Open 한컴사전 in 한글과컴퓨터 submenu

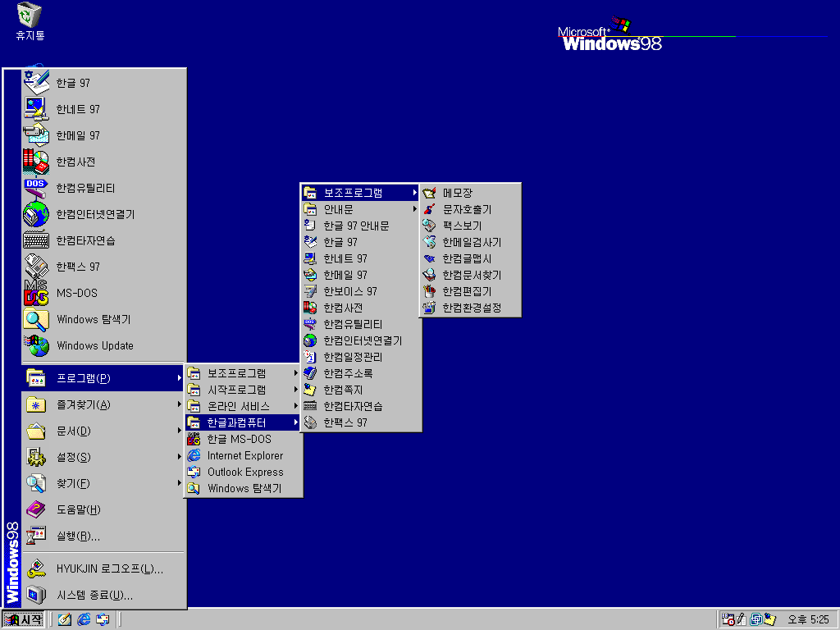(x=361, y=308)
